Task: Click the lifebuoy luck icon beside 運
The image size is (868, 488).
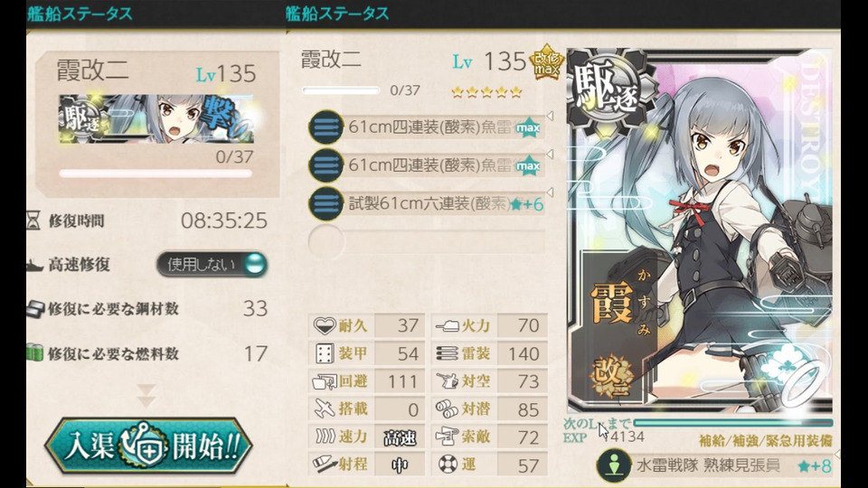Action: (448, 464)
